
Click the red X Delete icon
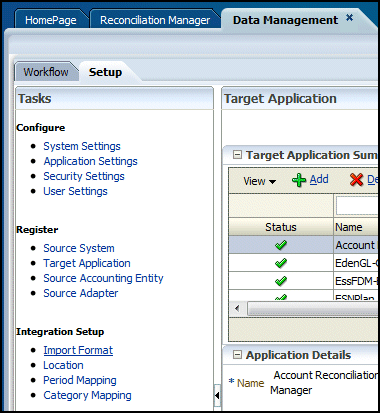coord(356,180)
